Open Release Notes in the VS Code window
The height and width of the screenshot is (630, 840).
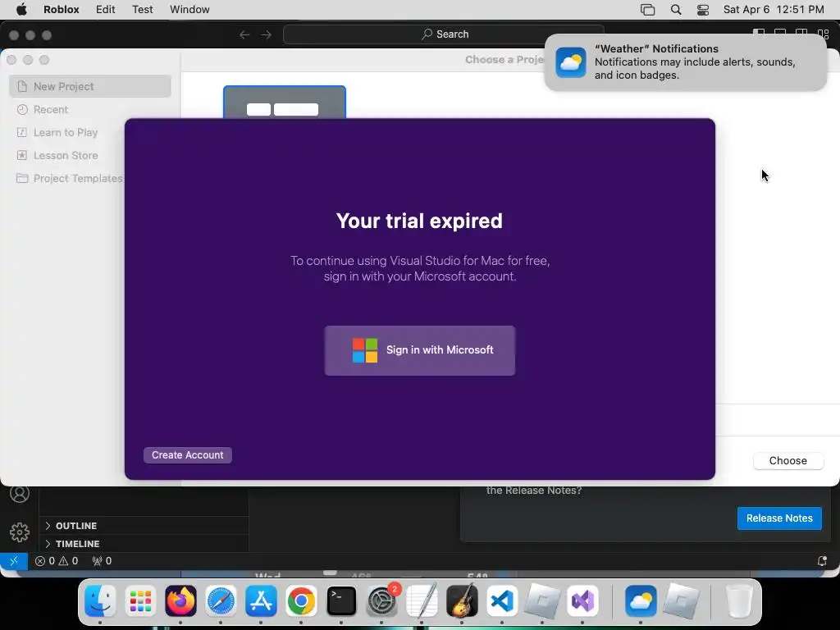[779, 518]
